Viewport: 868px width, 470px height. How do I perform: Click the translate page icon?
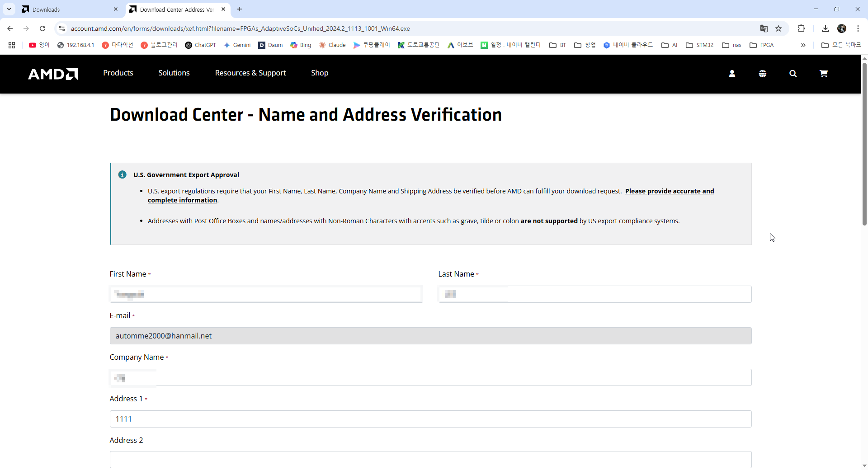click(x=764, y=28)
